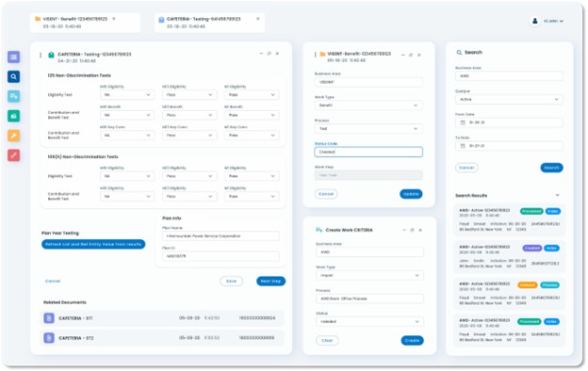The width and height of the screenshot is (588, 371).
Task: Collapse the Search Results section chevron
Action: tap(557, 195)
